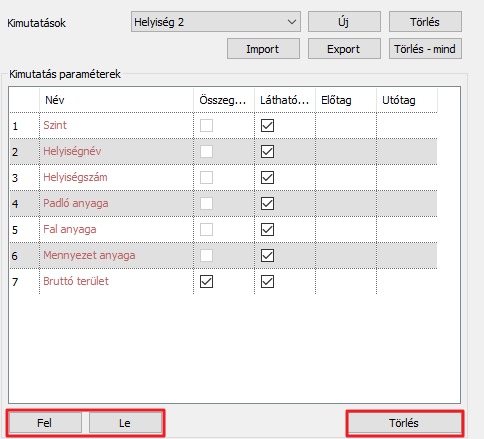Click the Új button
This screenshot has width=484, height=439.
point(344,22)
